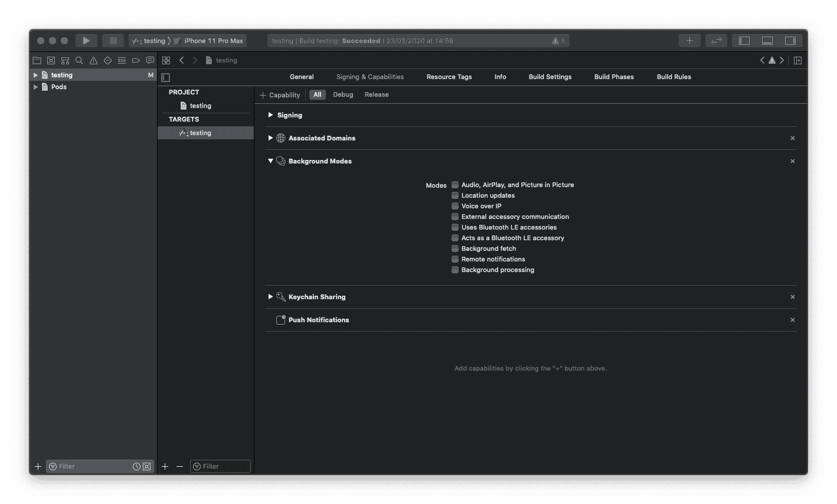Open the Breakpoint navigator
Image resolution: width=837 pixels, height=504 pixels.
[136, 60]
